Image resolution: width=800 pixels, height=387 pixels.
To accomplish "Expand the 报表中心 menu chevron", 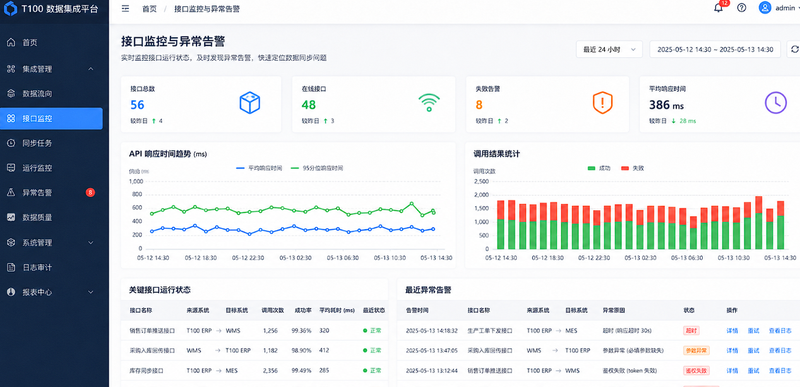I will click(90, 292).
